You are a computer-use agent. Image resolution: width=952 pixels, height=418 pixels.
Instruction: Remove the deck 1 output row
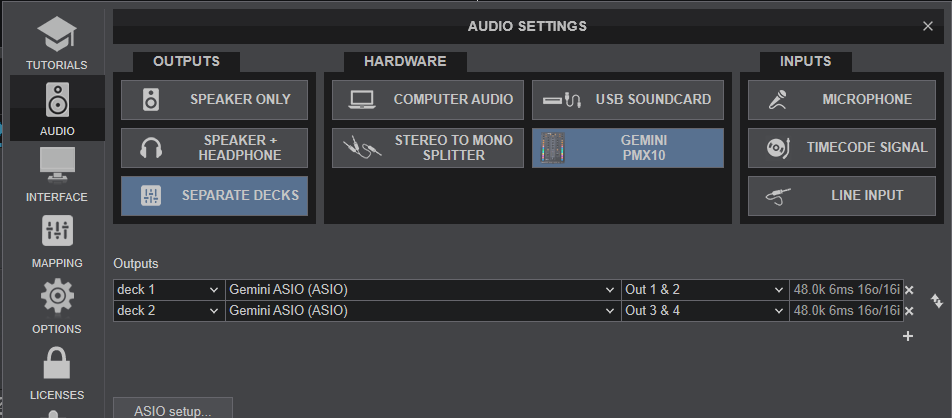pyautogui.click(x=909, y=290)
